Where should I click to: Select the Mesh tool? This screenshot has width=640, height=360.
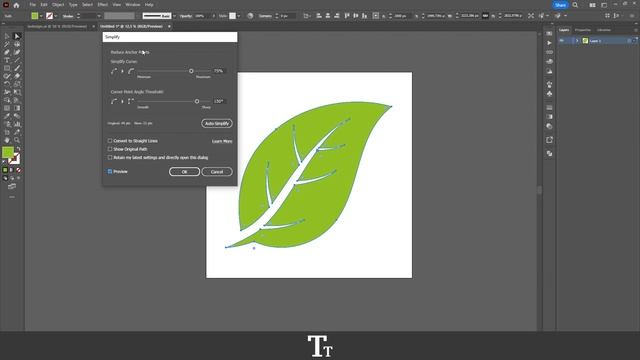click(x=7, y=108)
